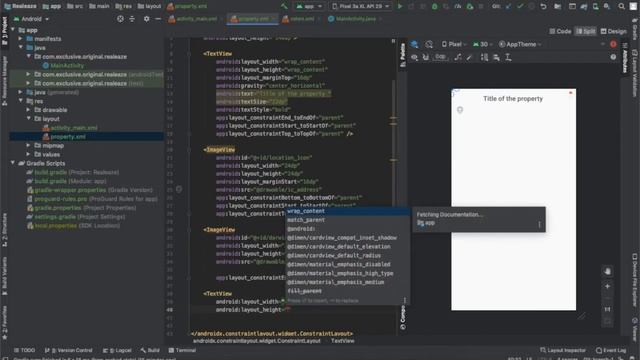Open the TODO tool window
Viewport: 640px width, 360px height.
tap(24, 350)
